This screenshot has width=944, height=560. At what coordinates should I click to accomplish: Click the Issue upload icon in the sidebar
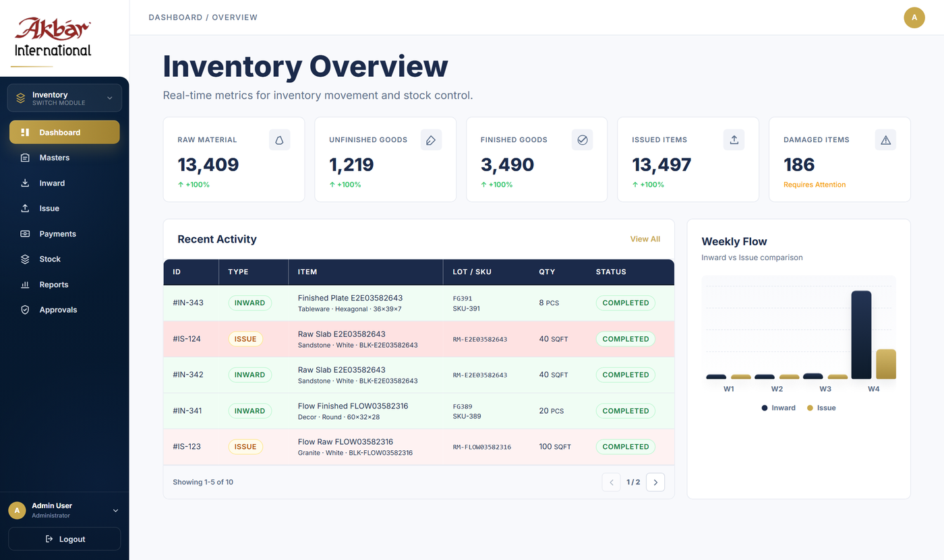pos(25,208)
